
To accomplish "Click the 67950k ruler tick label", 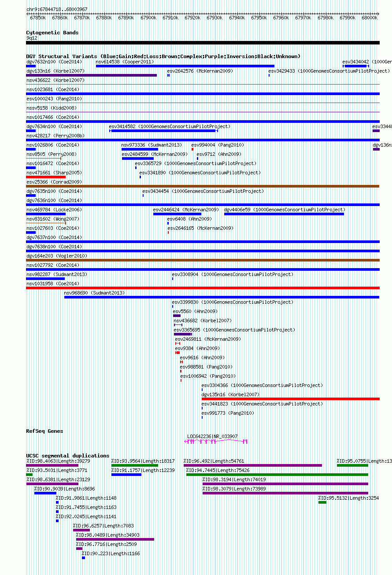I will pyautogui.click(x=259, y=18).
